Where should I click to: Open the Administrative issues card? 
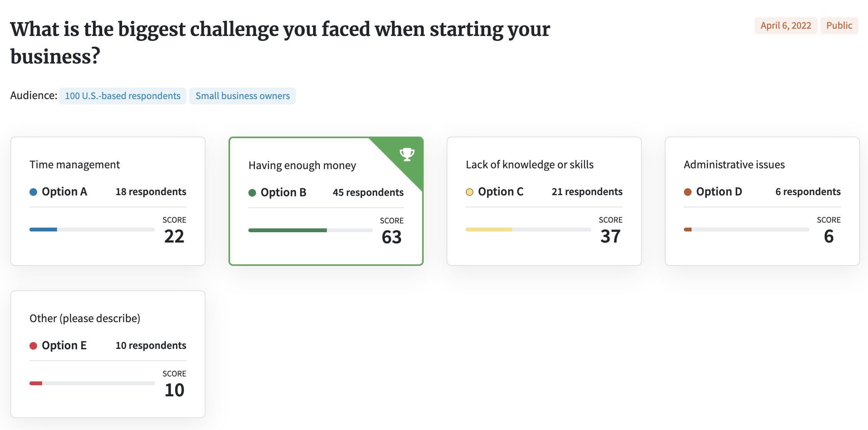[762, 201]
